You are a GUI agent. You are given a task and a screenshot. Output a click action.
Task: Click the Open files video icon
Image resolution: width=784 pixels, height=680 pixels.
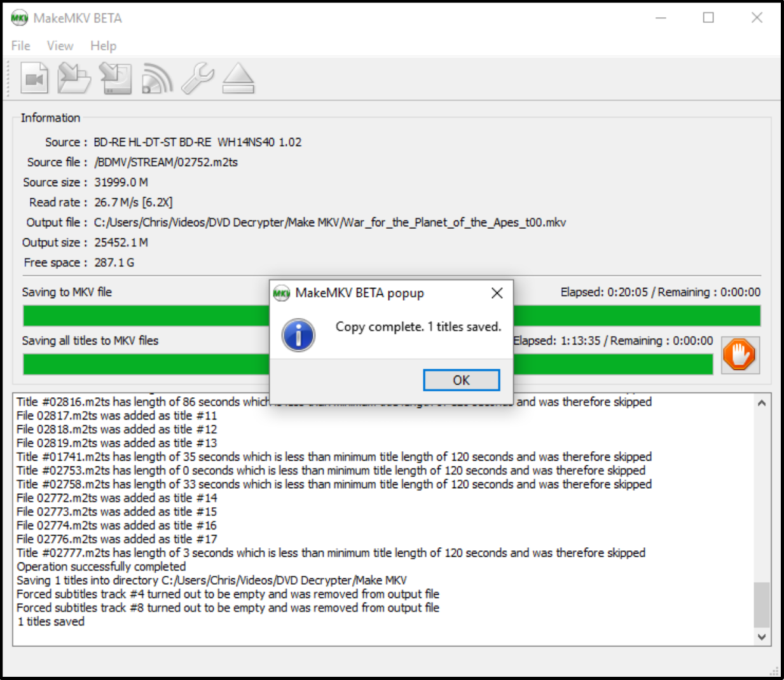(34, 79)
